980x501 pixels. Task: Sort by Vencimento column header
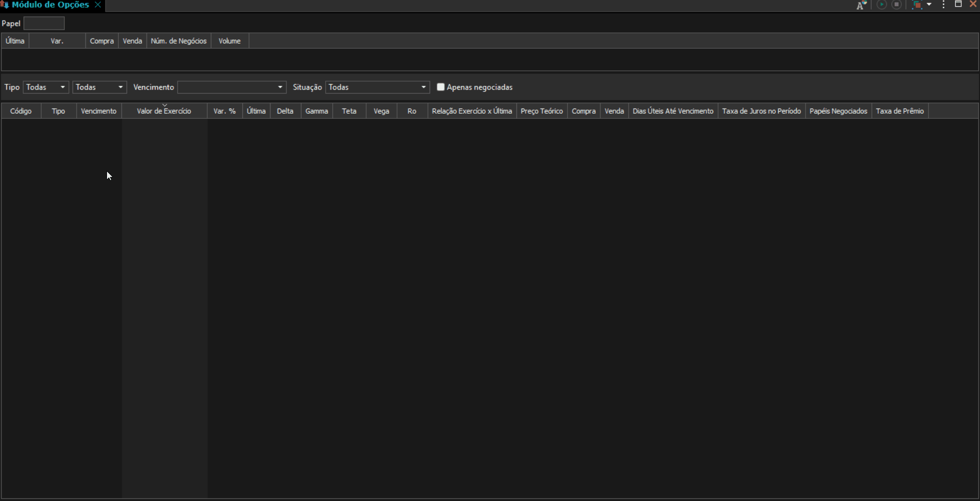[99, 111]
